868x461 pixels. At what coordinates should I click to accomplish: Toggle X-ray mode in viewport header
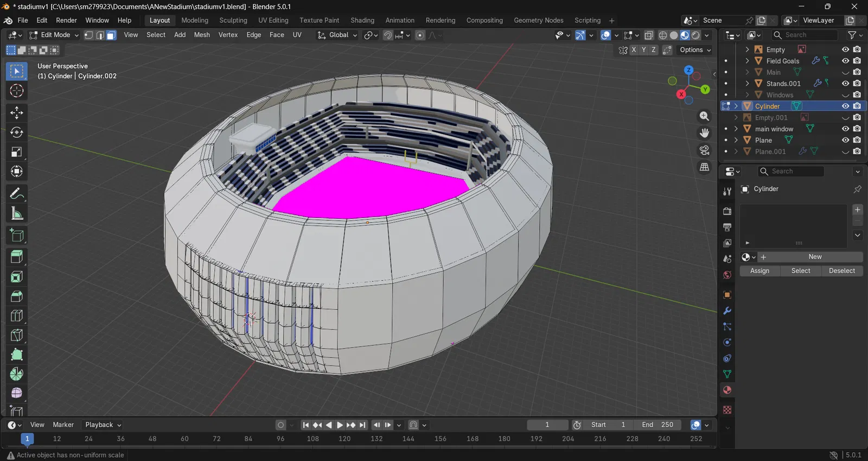[x=649, y=35]
